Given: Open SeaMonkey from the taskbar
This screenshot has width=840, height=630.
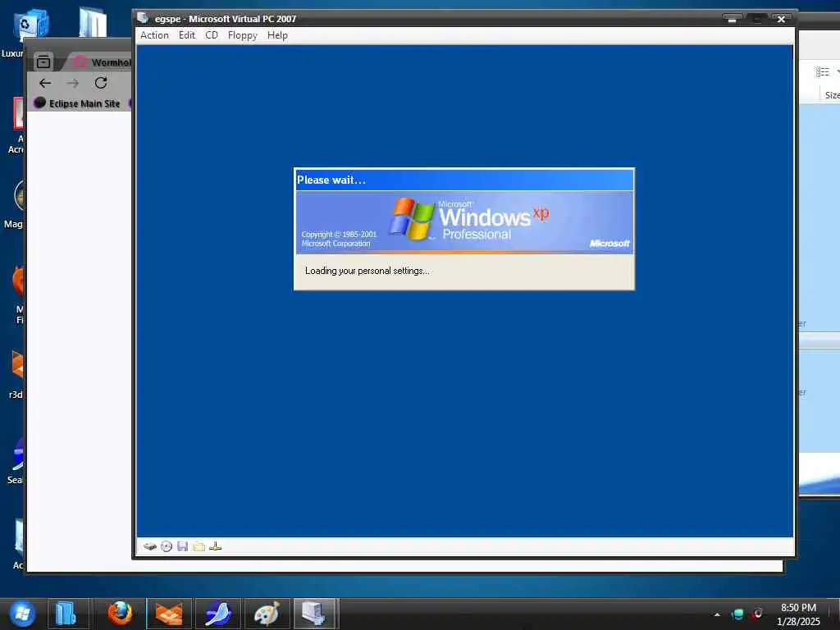Looking at the screenshot, I should 217,614.
